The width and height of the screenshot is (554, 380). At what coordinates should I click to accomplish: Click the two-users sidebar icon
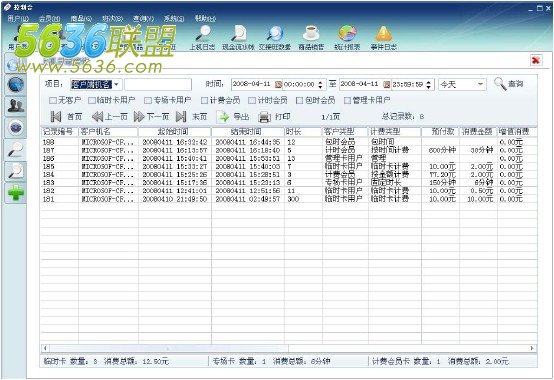point(16,106)
